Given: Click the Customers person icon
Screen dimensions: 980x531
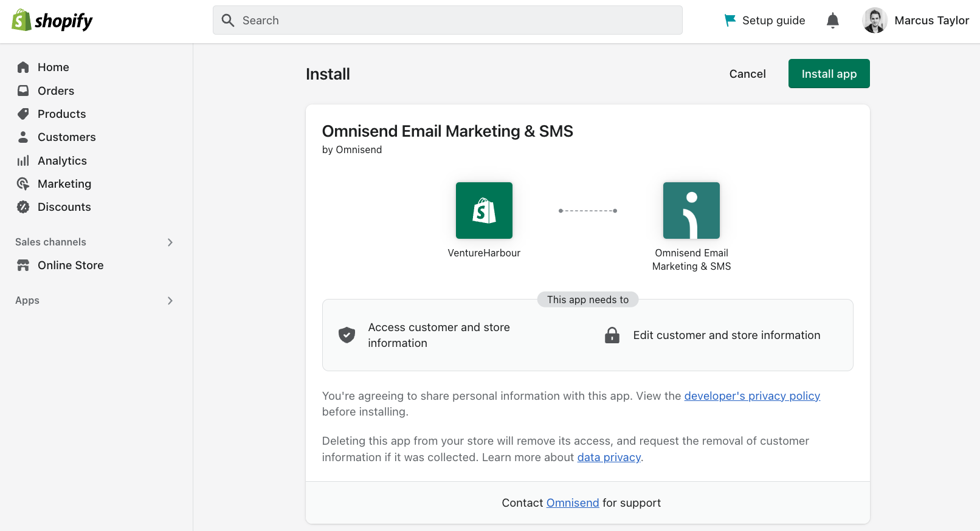Looking at the screenshot, I should 23,137.
